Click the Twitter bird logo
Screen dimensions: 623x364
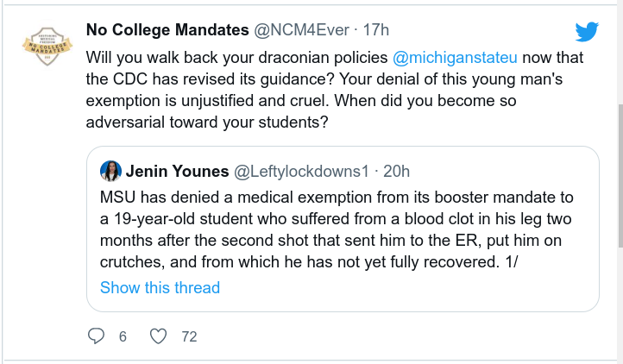point(587,32)
